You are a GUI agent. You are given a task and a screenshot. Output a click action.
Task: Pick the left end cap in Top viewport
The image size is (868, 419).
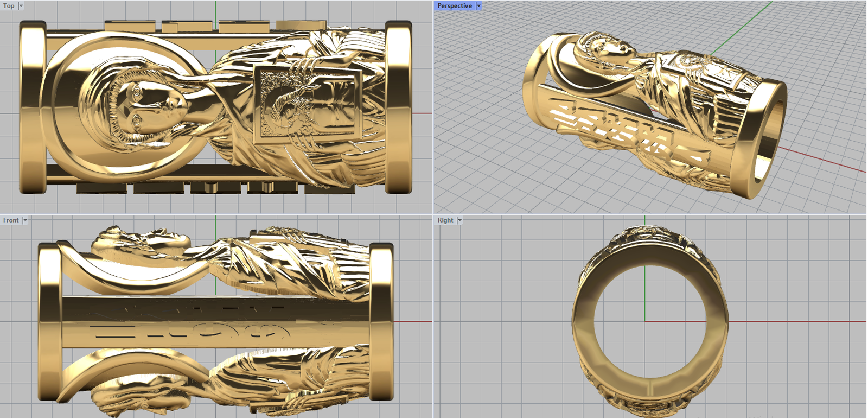(x=31, y=107)
